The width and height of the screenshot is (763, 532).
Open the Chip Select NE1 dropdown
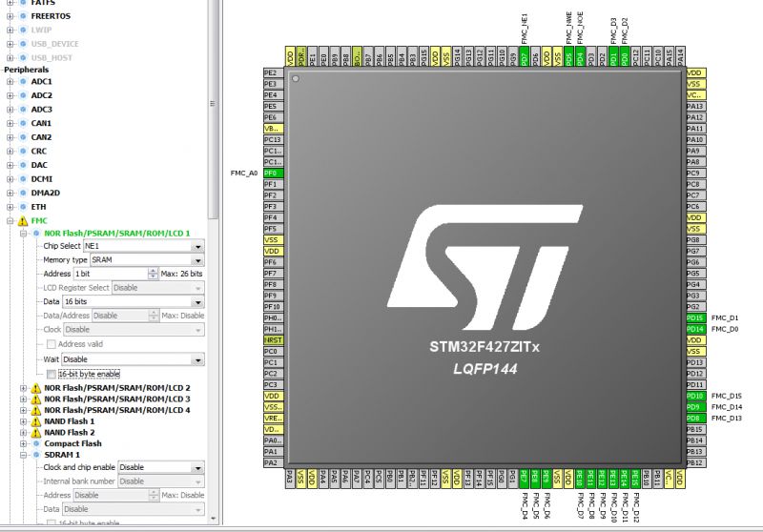coord(197,247)
